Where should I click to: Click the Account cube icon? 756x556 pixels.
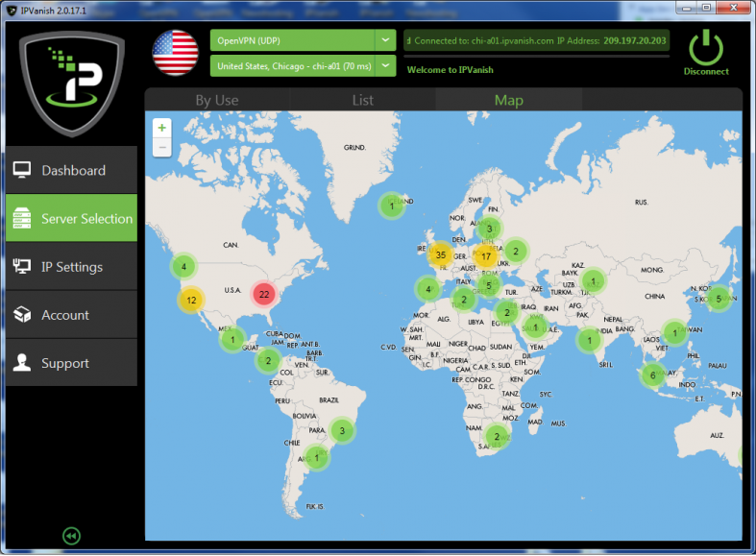[x=22, y=315]
